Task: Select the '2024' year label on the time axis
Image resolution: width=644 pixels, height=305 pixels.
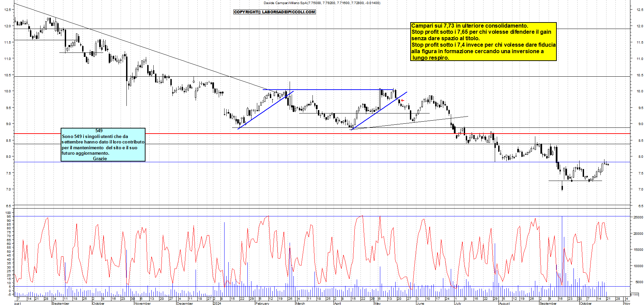Action: point(217,303)
